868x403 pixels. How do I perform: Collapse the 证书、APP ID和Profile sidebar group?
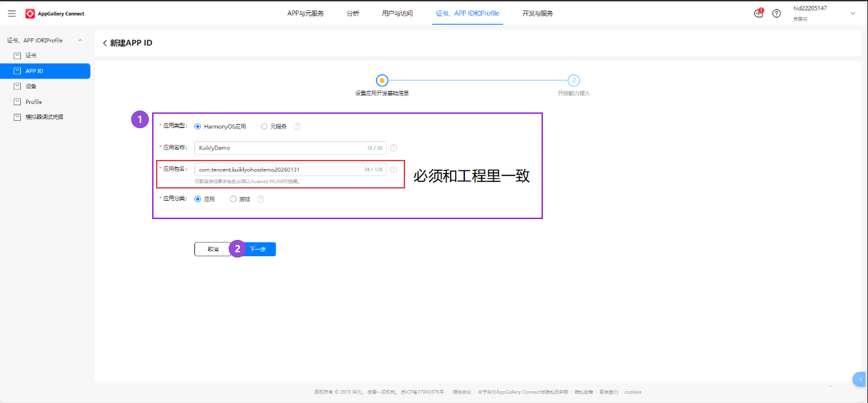click(x=80, y=40)
